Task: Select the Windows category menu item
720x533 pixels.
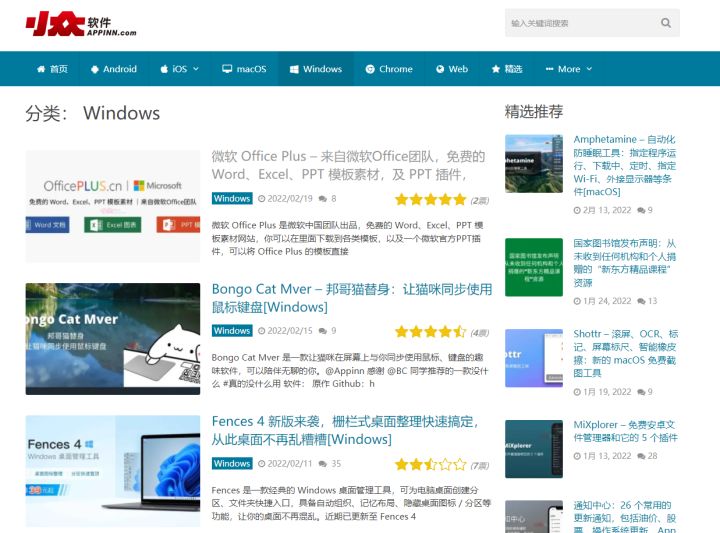Action: (x=316, y=69)
